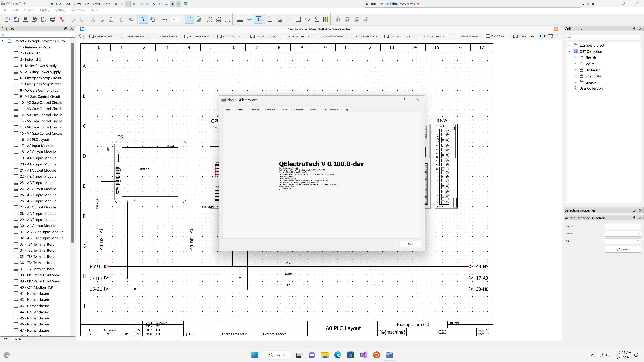Open Microsoft Edge from the taskbar
This screenshot has height=362, width=644.
(338, 355)
